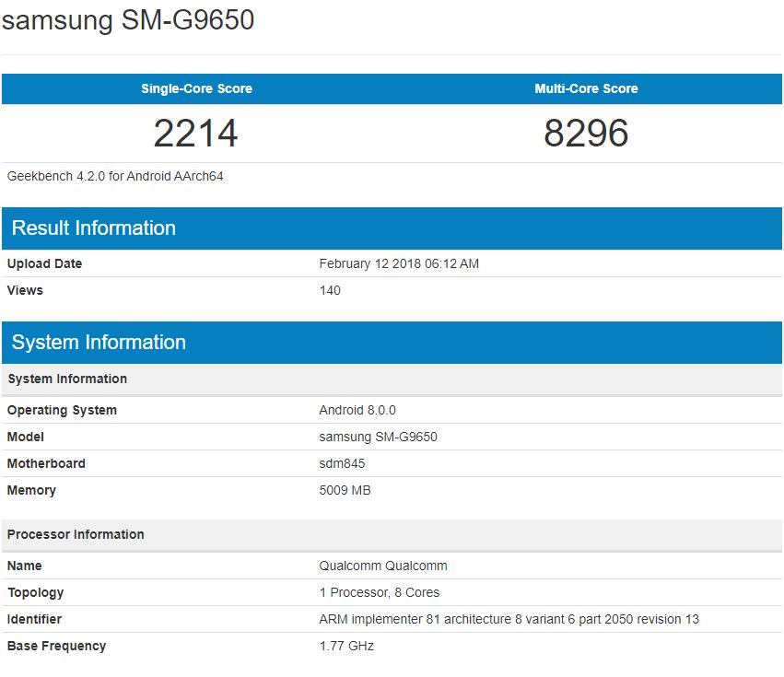784x677 pixels.
Task: Click the multi-core score value 8296
Action: (x=587, y=133)
